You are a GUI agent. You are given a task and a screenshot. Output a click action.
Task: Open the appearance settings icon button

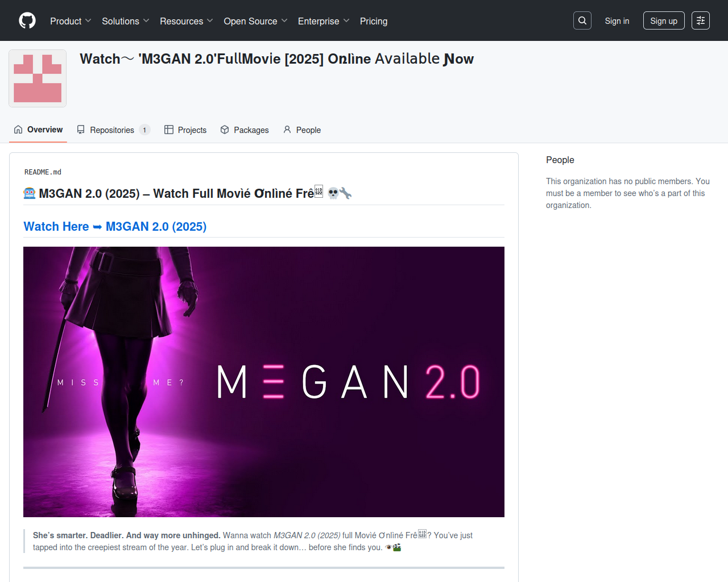tap(700, 20)
